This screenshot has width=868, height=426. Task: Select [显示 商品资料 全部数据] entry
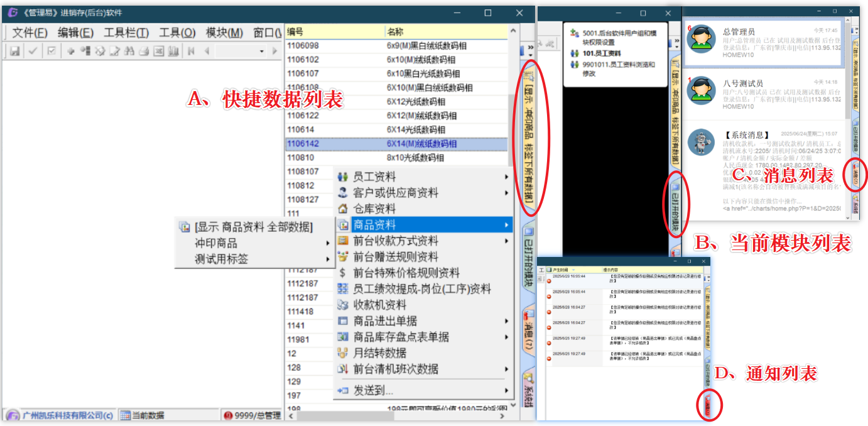coord(254,227)
